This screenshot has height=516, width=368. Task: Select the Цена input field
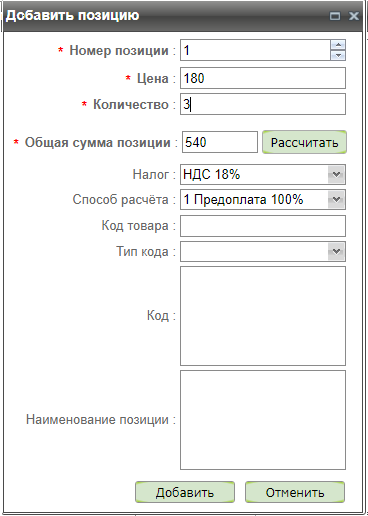tap(263, 78)
